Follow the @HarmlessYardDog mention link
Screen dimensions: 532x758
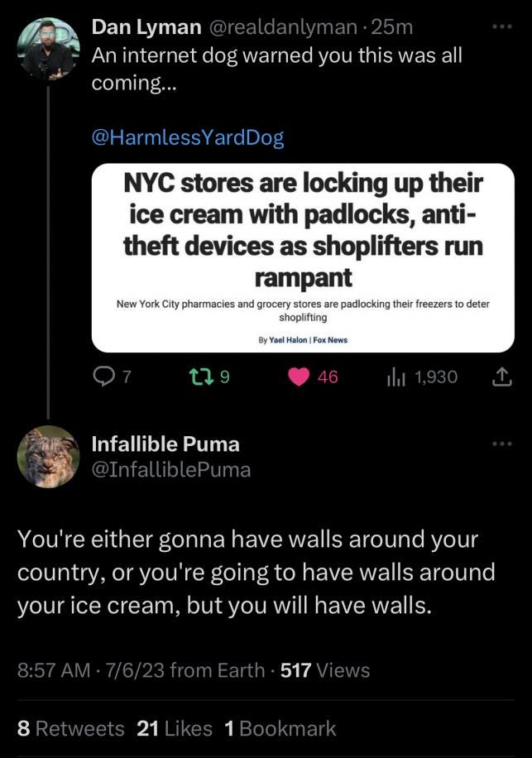coord(188,137)
